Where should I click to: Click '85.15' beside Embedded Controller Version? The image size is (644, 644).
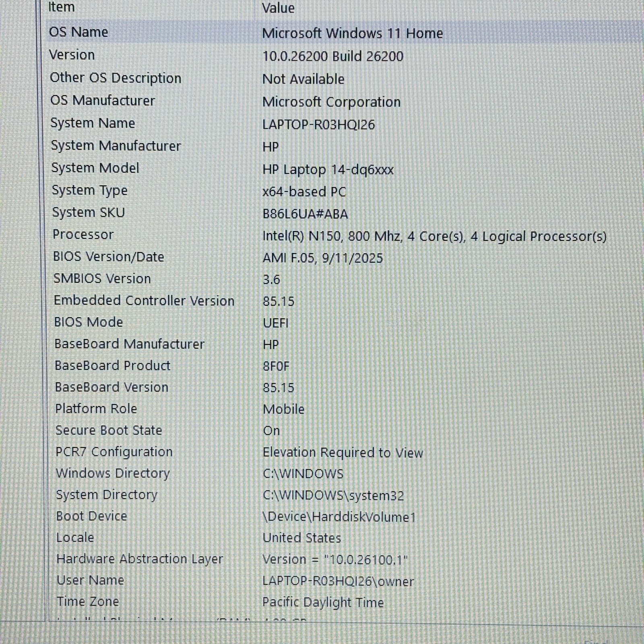point(279,301)
